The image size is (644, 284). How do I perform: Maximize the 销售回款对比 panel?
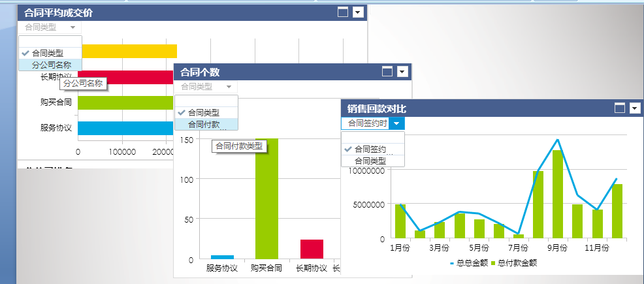[620, 108]
